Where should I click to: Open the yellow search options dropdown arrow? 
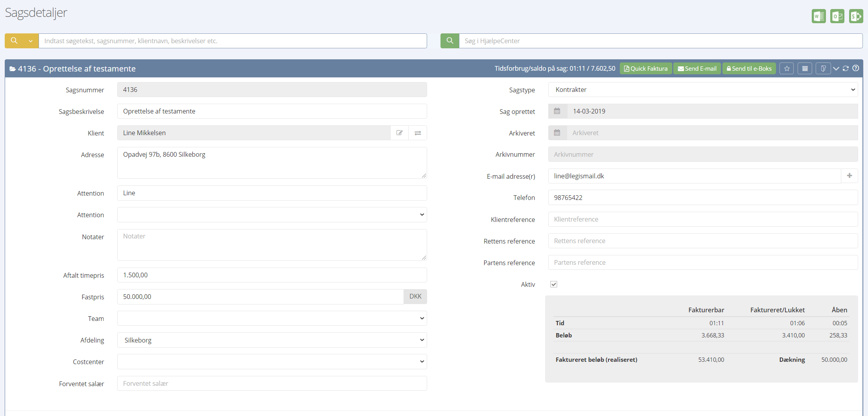point(30,41)
